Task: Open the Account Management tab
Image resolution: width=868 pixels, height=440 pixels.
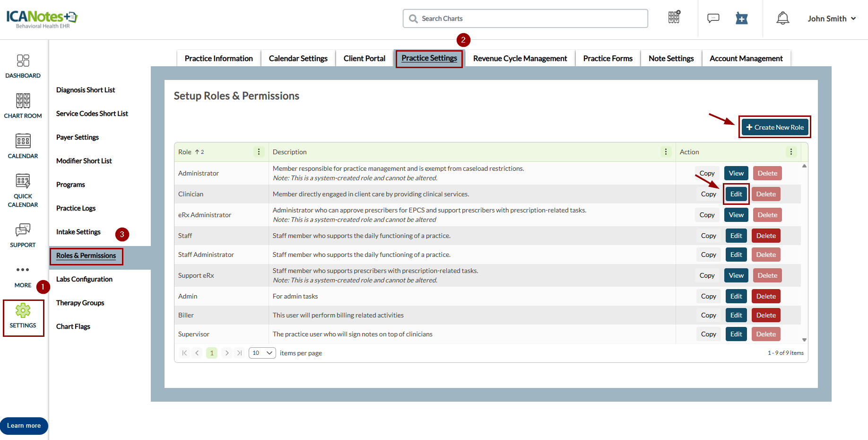Action: coord(746,58)
